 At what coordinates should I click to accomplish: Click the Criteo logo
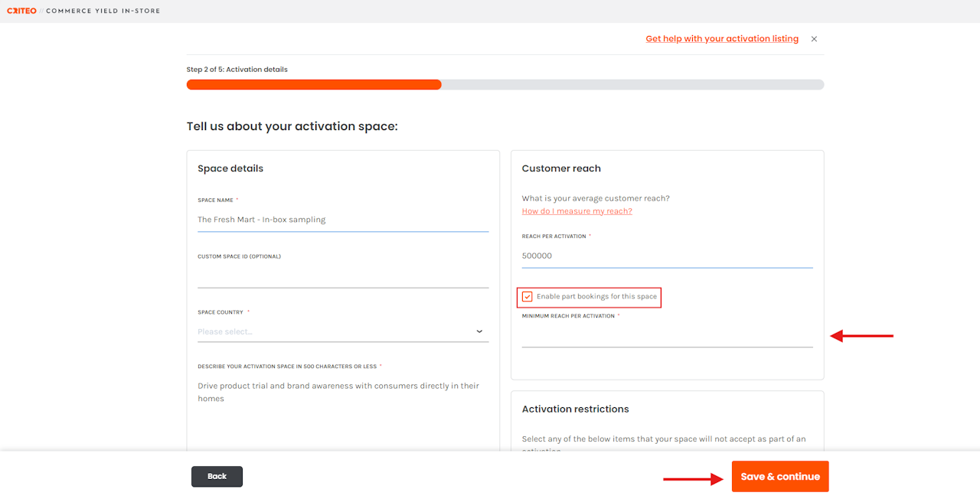point(21,11)
